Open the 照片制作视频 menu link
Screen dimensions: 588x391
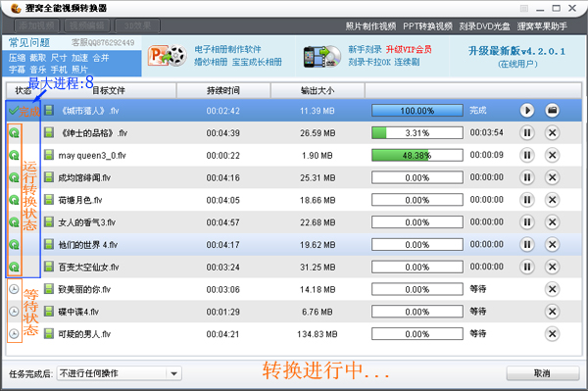click(370, 26)
